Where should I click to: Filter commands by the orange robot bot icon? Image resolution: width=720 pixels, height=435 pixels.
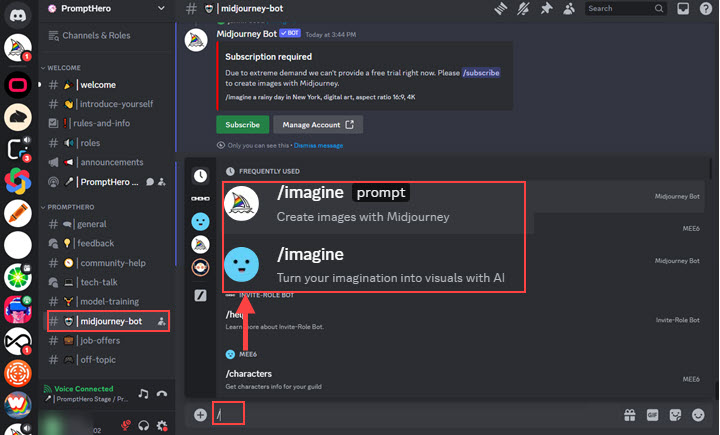[x=200, y=267]
